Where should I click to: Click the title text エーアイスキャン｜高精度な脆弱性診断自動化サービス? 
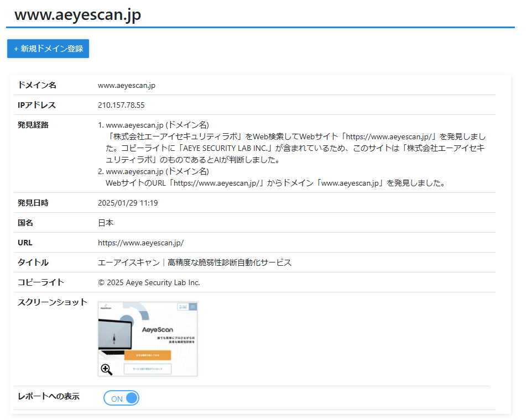click(195, 262)
